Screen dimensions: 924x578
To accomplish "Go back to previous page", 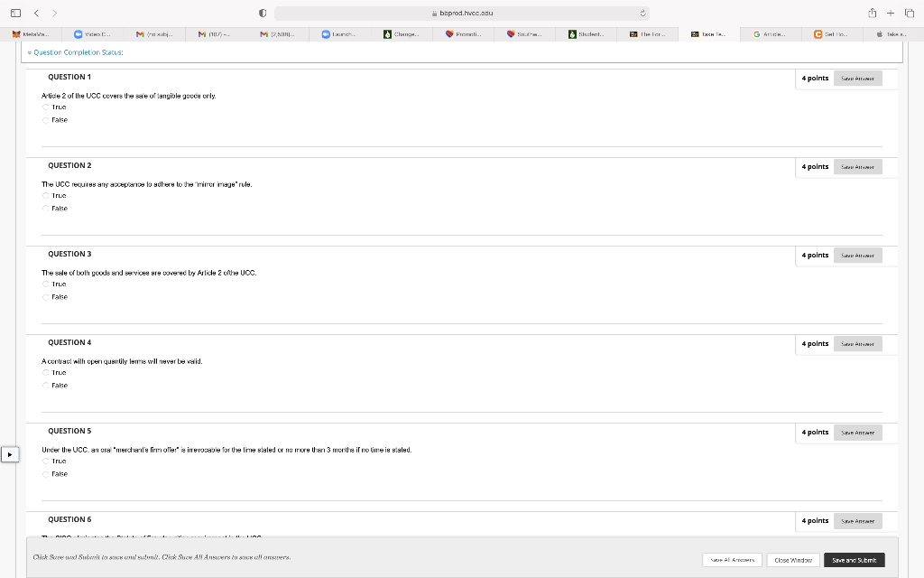I will pos(36,13).
